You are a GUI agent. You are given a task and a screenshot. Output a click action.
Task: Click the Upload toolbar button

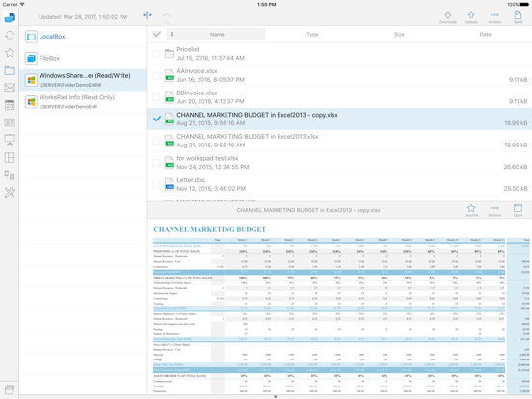pos(471,17)
